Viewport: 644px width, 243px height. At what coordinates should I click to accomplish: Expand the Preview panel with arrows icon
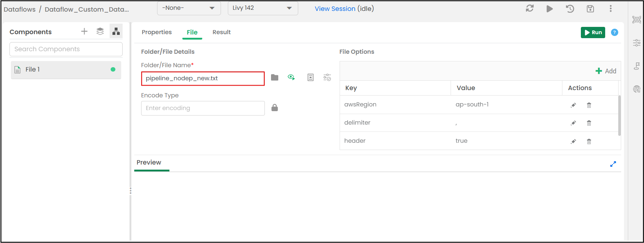click(x=613, y=164)
